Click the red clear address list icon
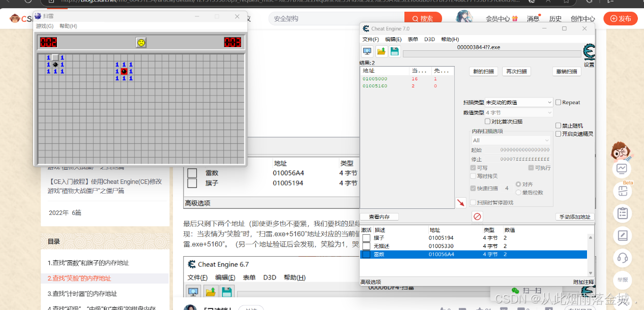The image size is (644, 310). (477, 216)
